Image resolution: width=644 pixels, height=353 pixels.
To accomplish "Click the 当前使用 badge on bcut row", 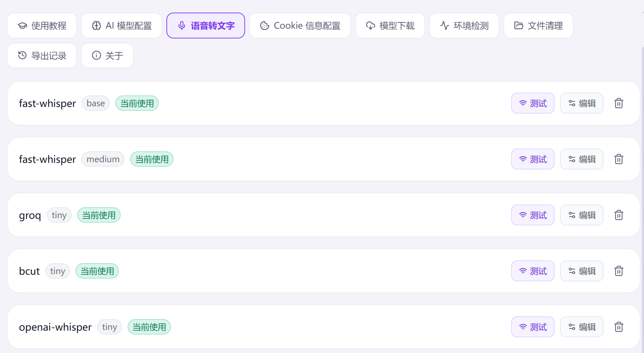I will (x=97, y=271).
